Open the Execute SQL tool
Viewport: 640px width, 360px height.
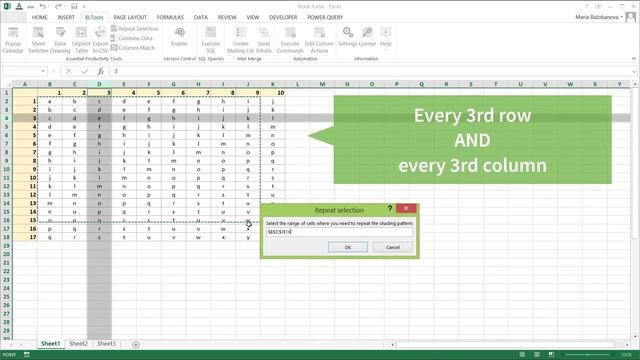(211, 40)
